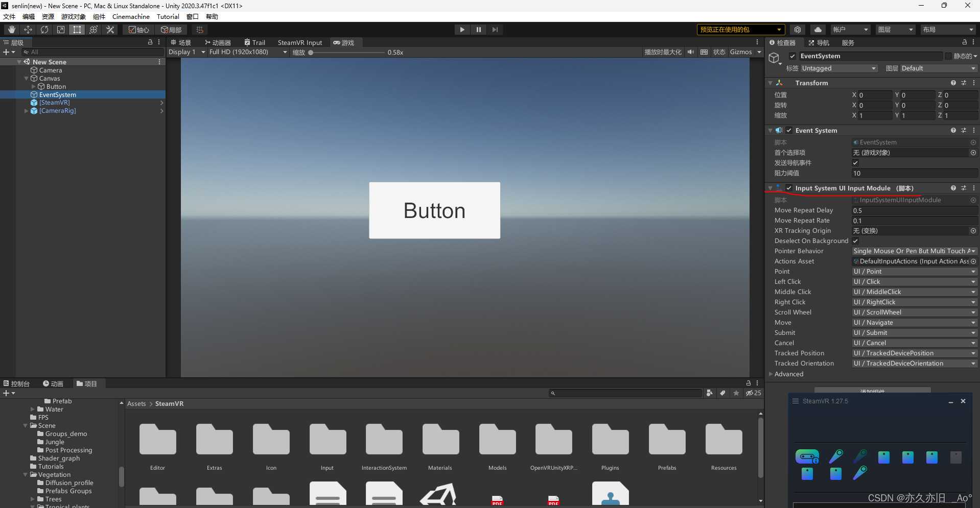The image size is (980, 508).
Task: Open the preview packages in use dropdown
Action: tap(740, 30)
